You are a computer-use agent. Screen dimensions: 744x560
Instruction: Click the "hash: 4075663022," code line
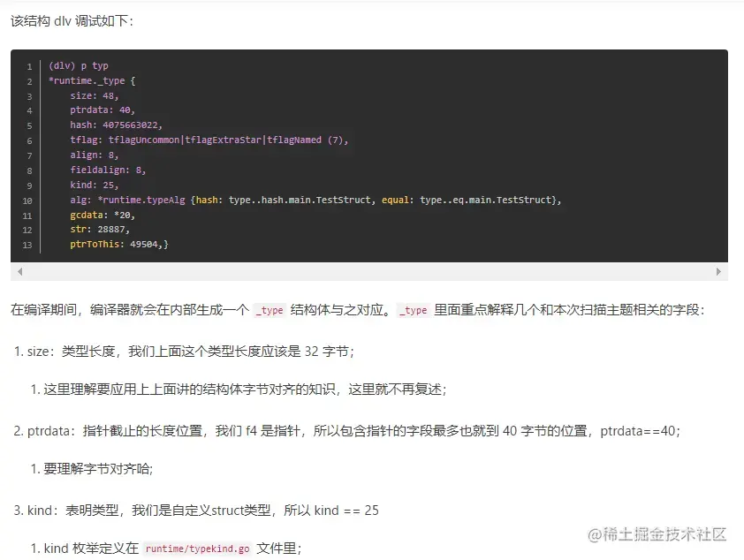[x=117, y=125]
